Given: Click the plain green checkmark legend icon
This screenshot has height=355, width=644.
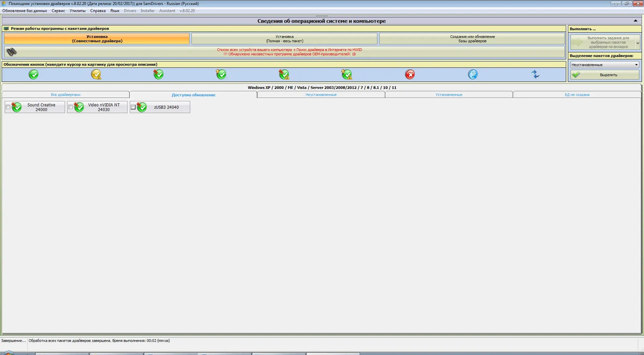Looking at the screenshot, I should click(34, 74).
